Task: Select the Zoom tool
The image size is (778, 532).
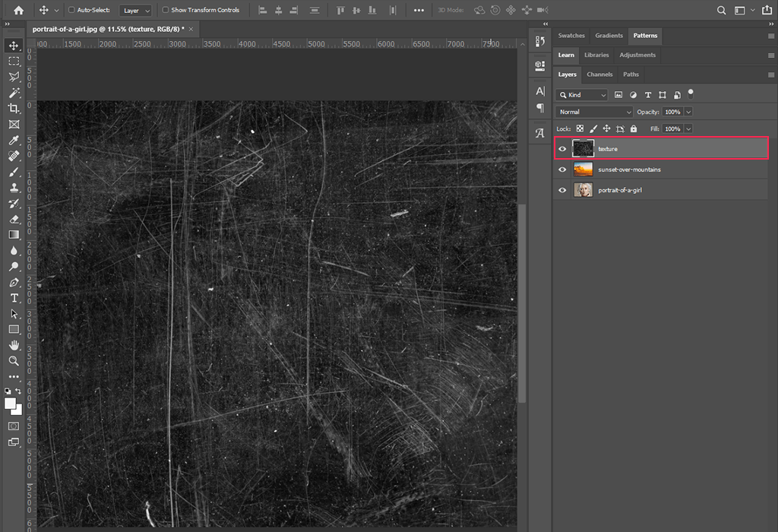Action: 14,361
